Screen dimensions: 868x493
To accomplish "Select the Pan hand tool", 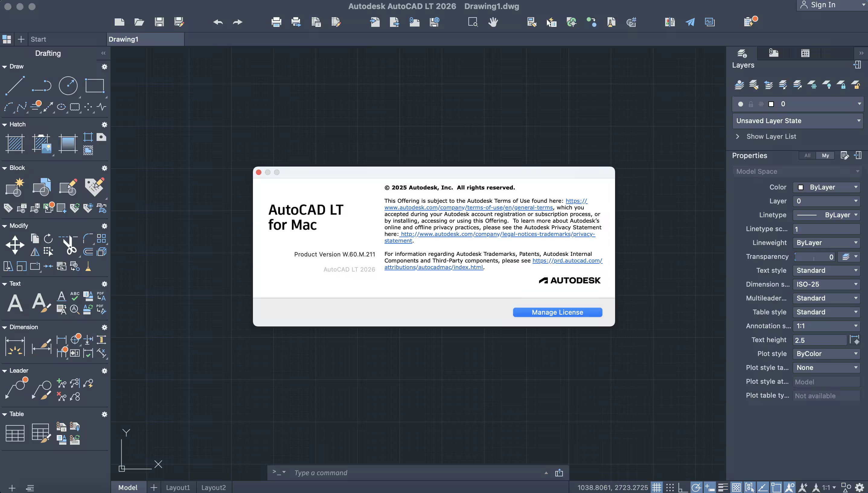I will pos(493,22).
